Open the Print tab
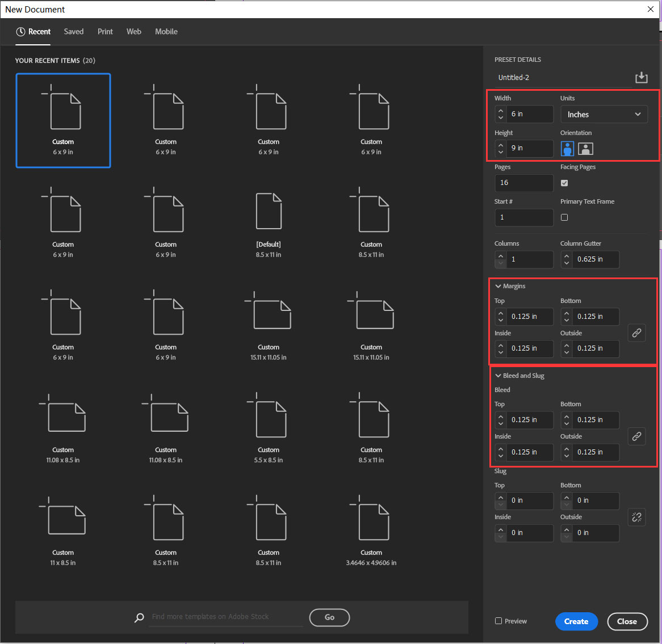The height and width of the screenshot is (644, 662). [105, 32]
